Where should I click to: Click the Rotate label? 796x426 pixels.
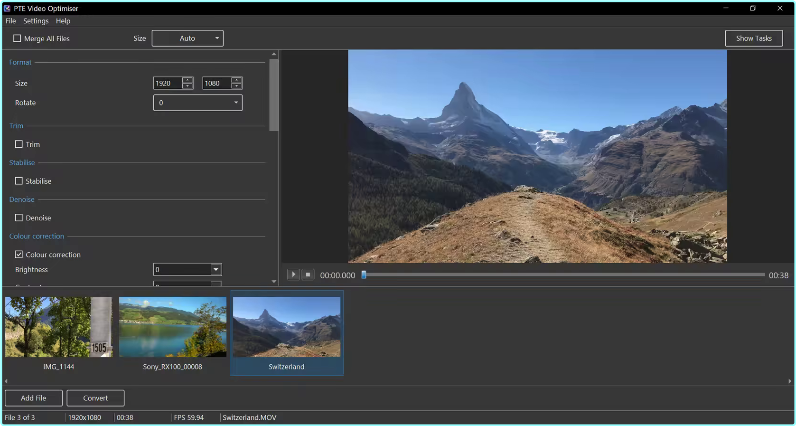coord(25,103)
